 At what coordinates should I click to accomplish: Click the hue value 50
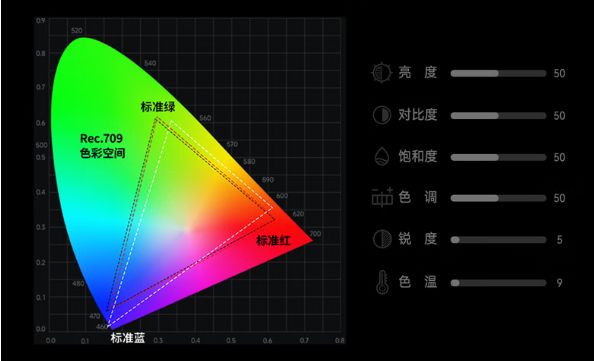(x=559, y=198)
